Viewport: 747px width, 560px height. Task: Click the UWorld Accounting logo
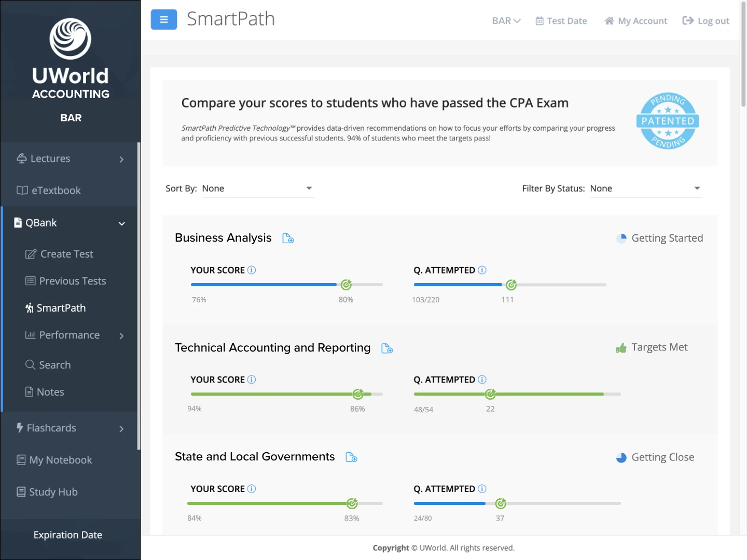71,59
